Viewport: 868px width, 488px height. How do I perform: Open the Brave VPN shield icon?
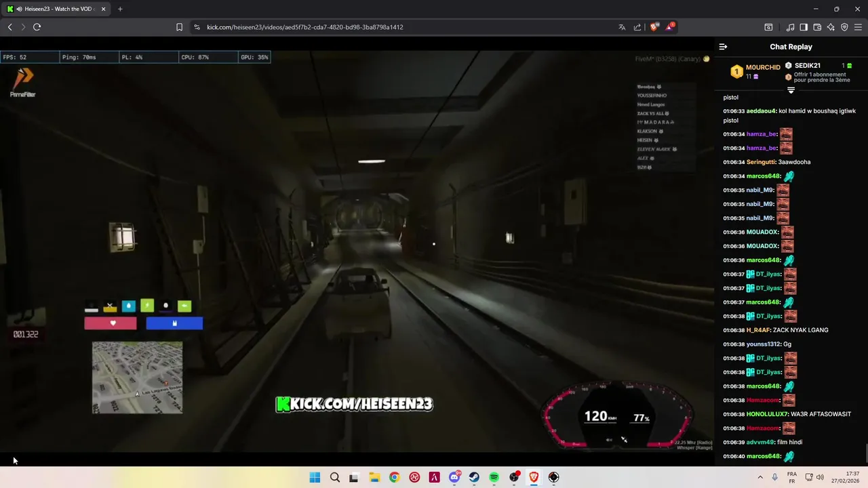click(844, 27)
